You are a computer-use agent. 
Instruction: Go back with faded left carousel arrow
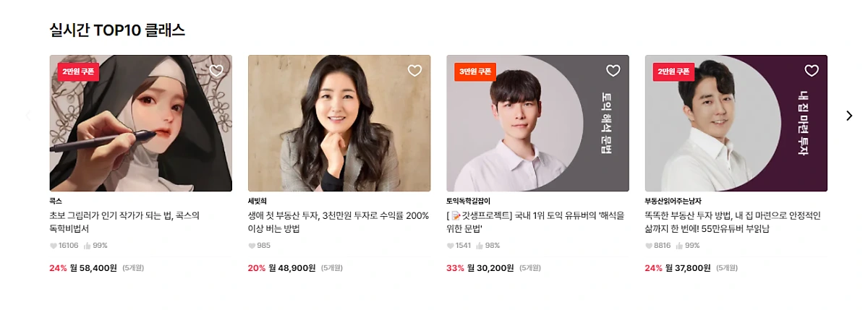29,116
